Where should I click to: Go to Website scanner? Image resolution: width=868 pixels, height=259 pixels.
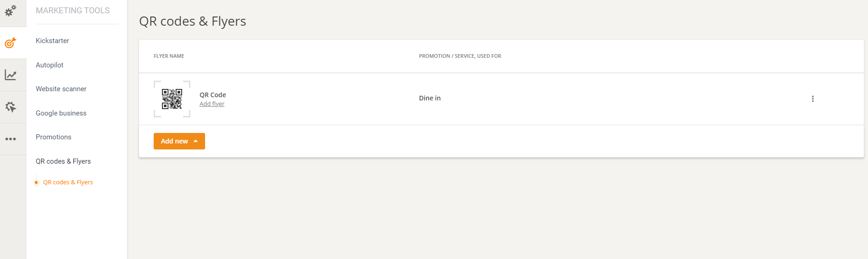click(61, 89)
